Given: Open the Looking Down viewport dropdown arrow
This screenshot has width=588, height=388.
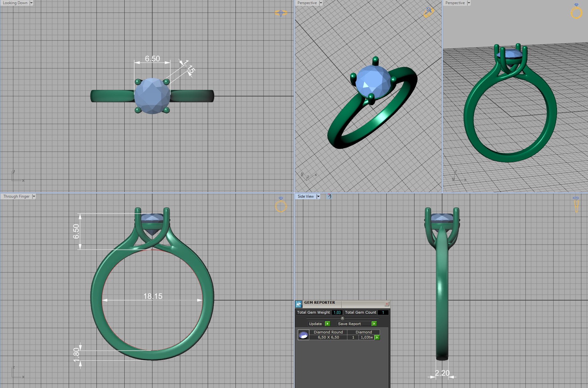Looking at the screenshot, I should [x=31, y=3].
